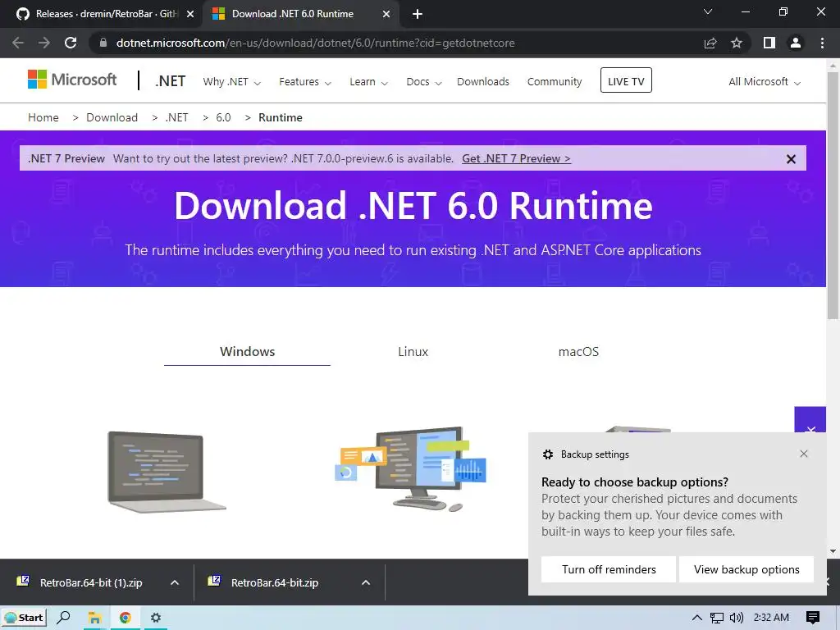Screen dimensions: 840x630
Task: Click the LIVE TV button
Action: point(626,80)
